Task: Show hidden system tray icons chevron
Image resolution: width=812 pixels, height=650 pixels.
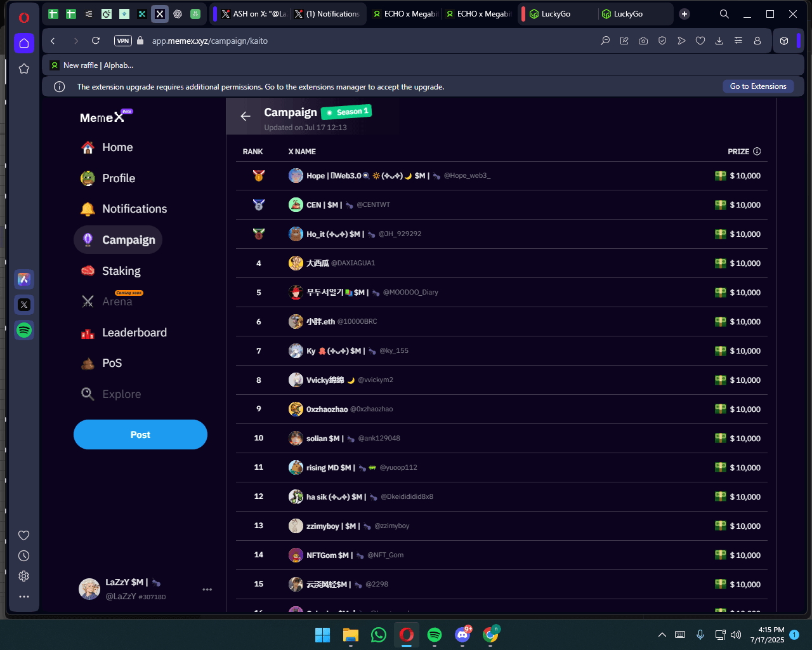Action: (662, 635)
